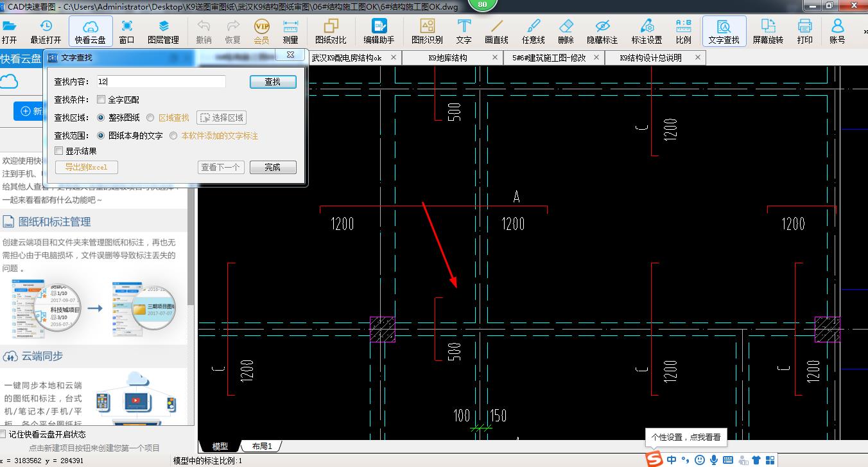The width and height of the screenshot is (868, 467).
Task: Click the input method emoji smiley icon
Action: click(700, 460)
